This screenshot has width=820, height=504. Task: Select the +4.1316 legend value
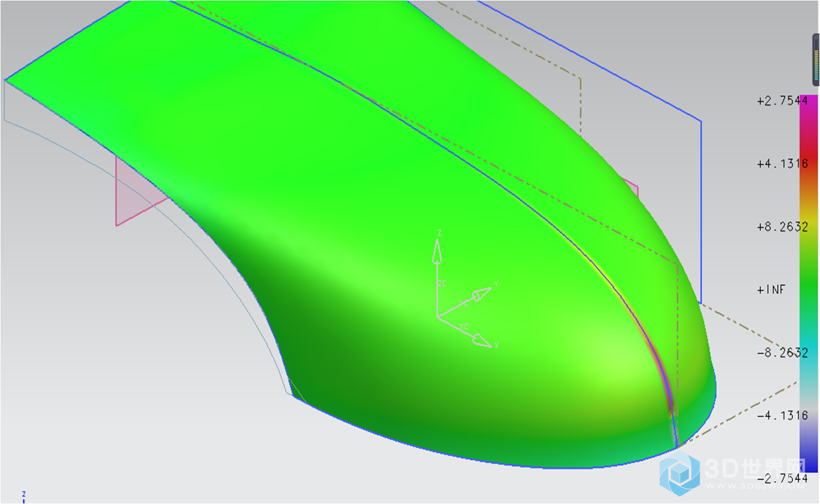pos(782,164)
